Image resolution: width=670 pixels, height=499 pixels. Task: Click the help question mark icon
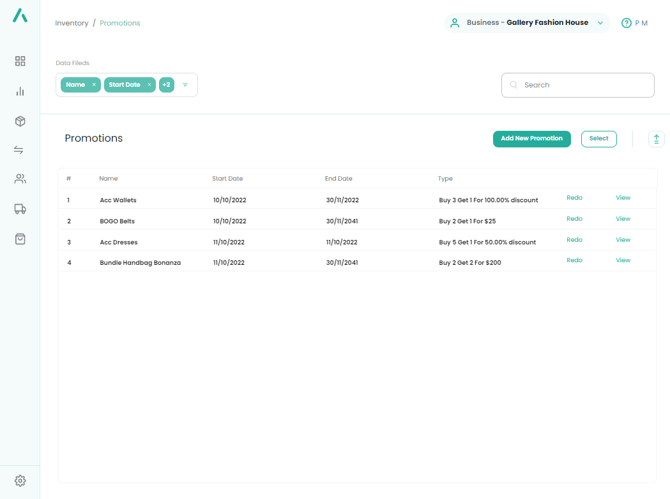(627, 23)
